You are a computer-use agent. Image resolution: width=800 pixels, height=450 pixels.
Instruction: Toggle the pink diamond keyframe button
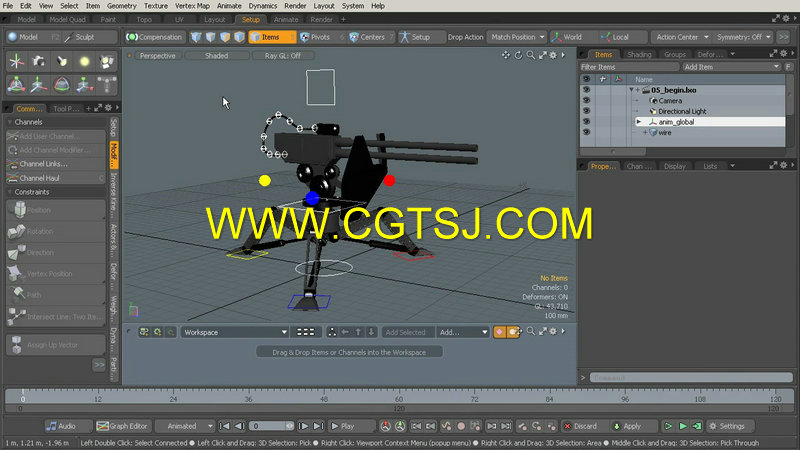point(499,332)
